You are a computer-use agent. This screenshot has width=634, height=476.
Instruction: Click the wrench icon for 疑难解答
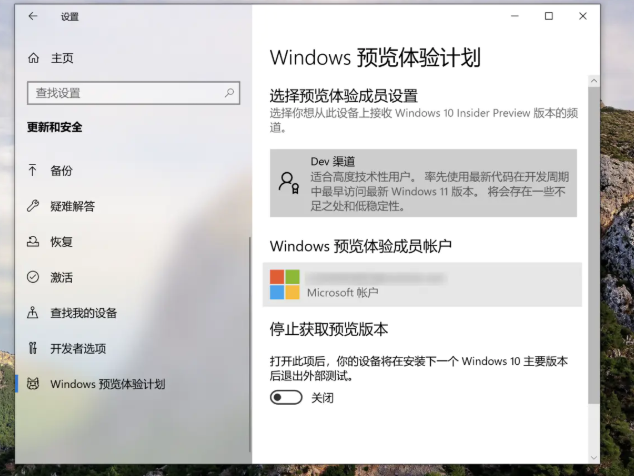pyautogui.click(x=33, y=206)
